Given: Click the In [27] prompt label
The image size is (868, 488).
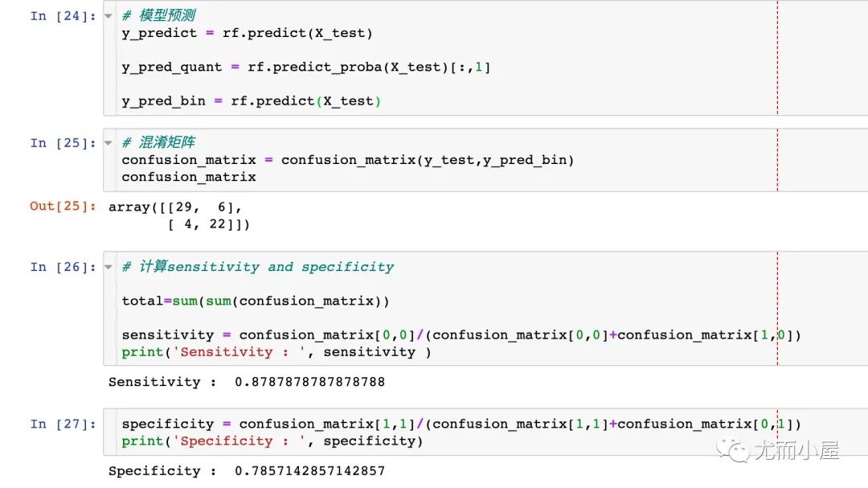Looking at the screenshot, I should coord(63,424).
